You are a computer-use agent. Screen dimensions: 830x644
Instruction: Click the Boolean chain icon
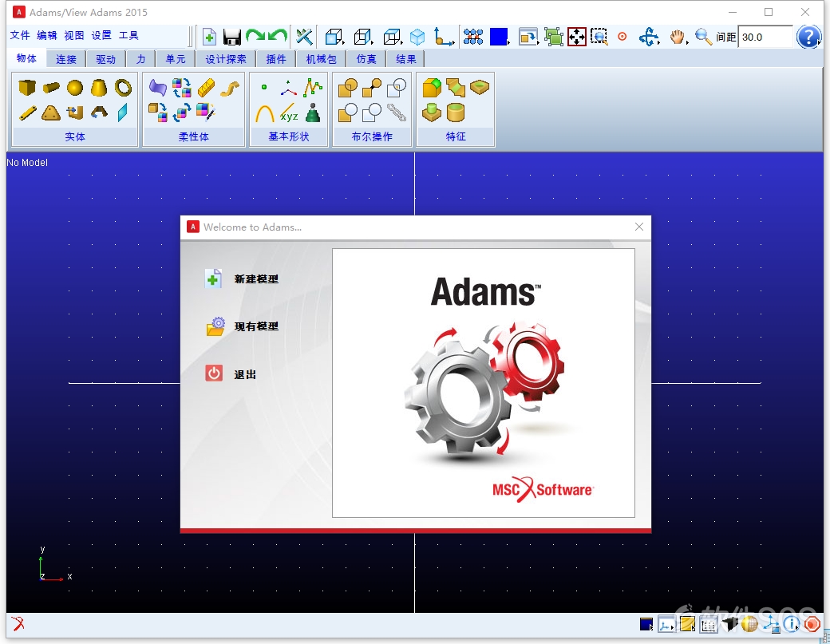396,113
